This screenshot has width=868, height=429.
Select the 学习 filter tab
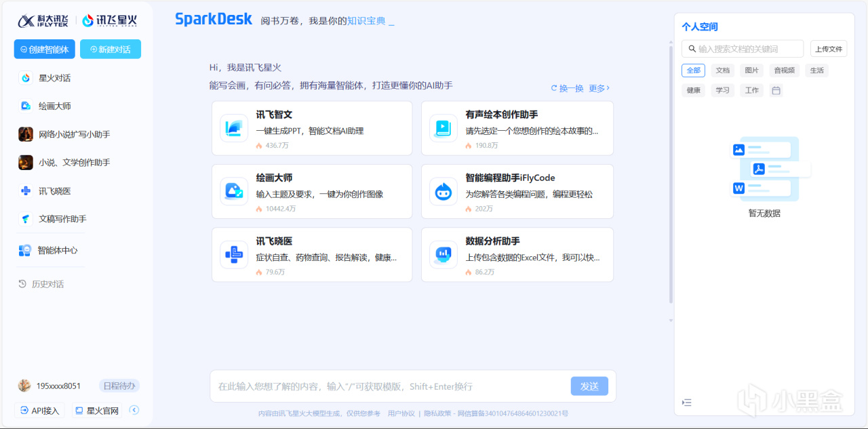tap(723, 90)
